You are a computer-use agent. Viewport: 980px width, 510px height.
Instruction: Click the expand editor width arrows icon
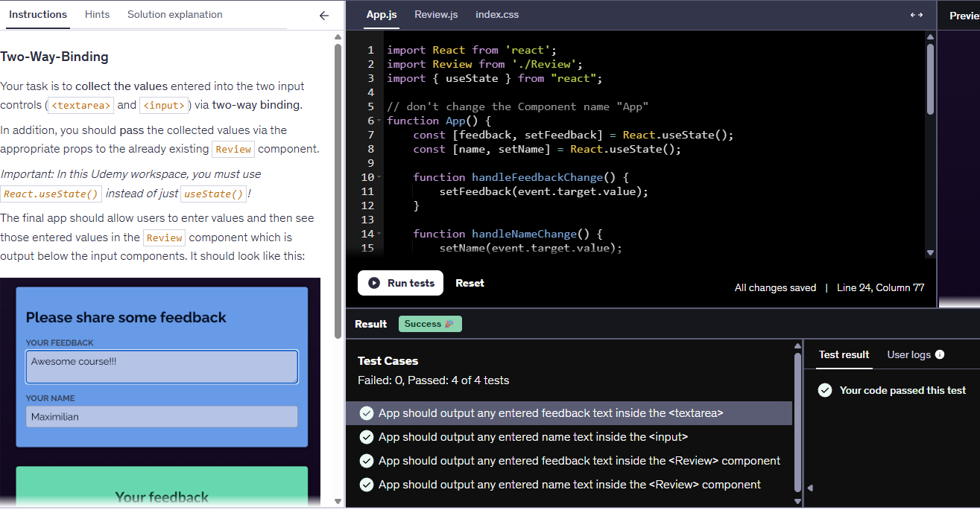[917, 15]
